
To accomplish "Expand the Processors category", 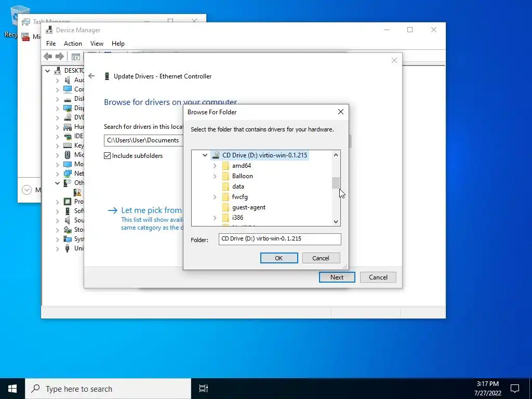I will (x=57, y=202).
